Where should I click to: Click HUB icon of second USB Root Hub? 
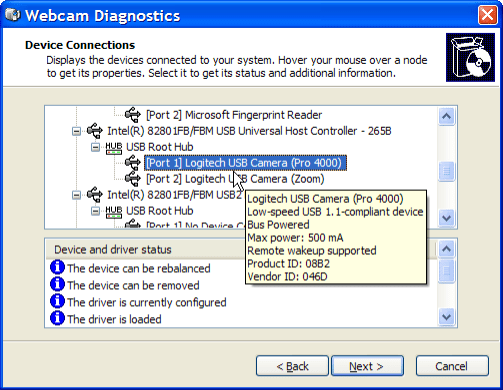[x=114, y=212]
